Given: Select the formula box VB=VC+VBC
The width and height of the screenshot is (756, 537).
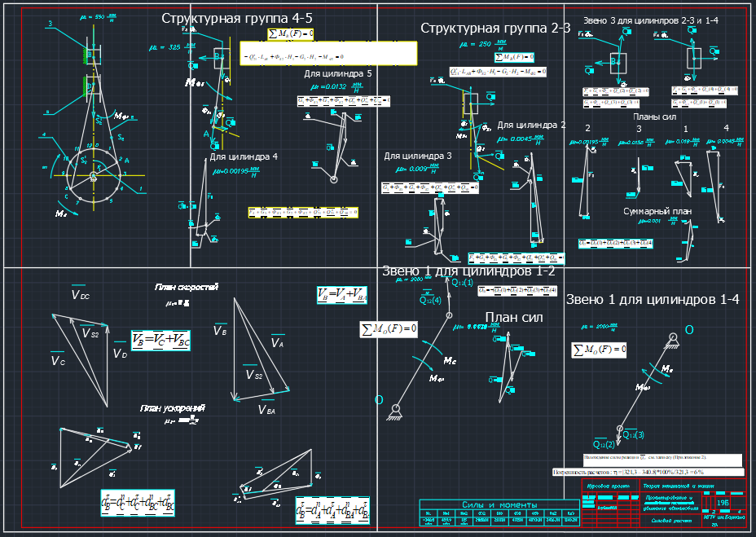Looking at the screenshot, I should 160,340.
